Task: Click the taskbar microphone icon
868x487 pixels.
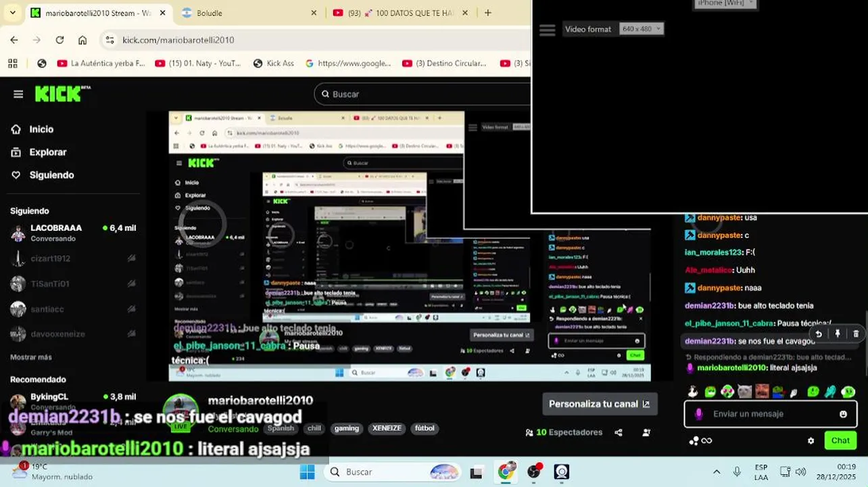Action: coord(737,471)
